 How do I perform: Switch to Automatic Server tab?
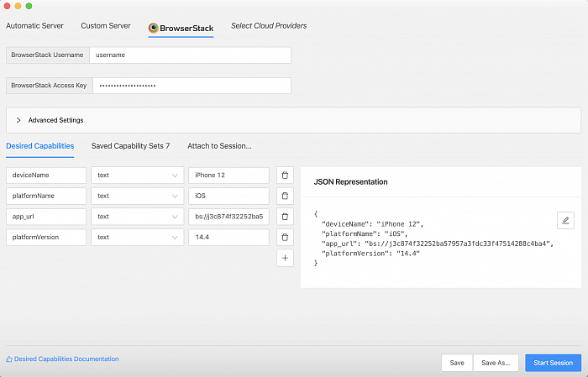(35, 26)
